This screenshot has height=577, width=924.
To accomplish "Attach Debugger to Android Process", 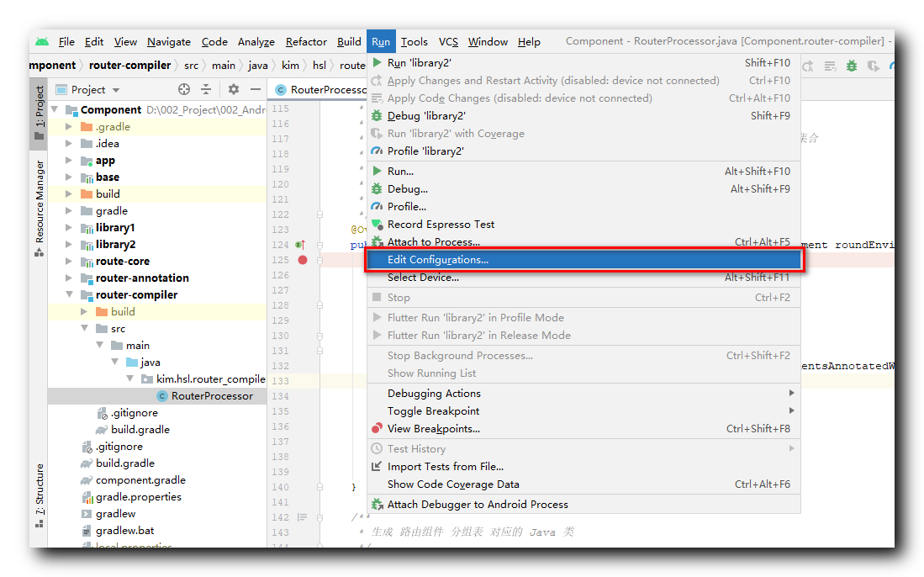I will tap(583, 505).
